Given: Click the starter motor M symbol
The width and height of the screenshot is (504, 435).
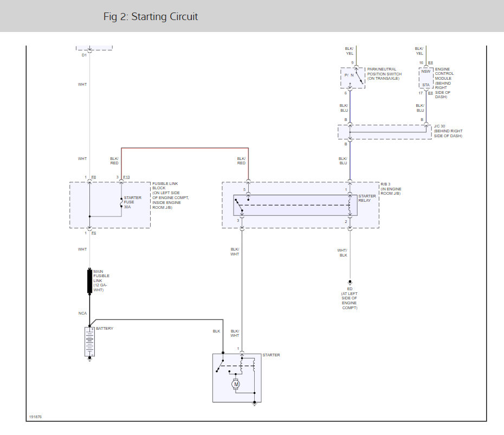Looking at the screenshot, I should coord(236,384).
